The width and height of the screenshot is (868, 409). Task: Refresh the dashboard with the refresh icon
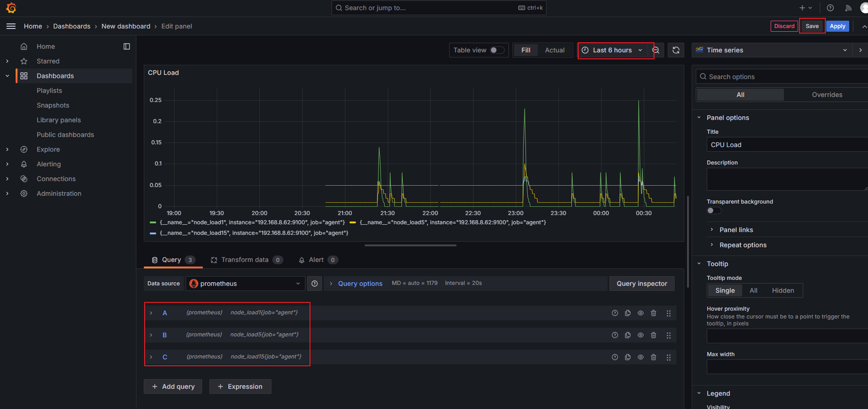pos(676,51)
